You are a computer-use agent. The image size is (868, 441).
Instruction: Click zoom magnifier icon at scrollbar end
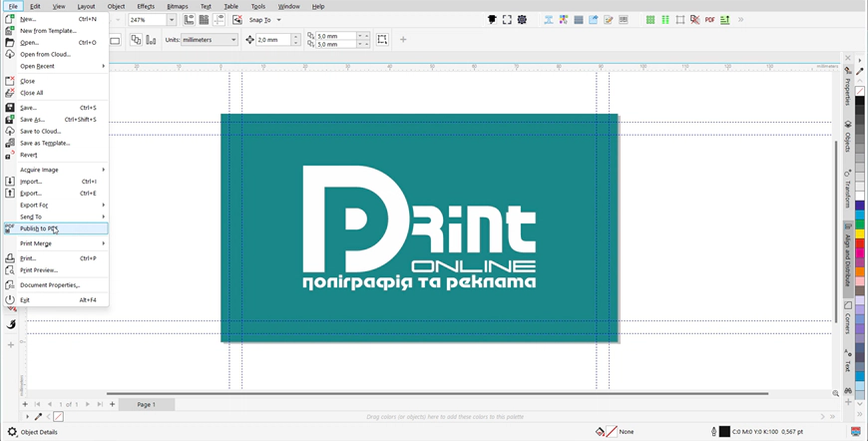pyautogui.click(x=835, y=393)
